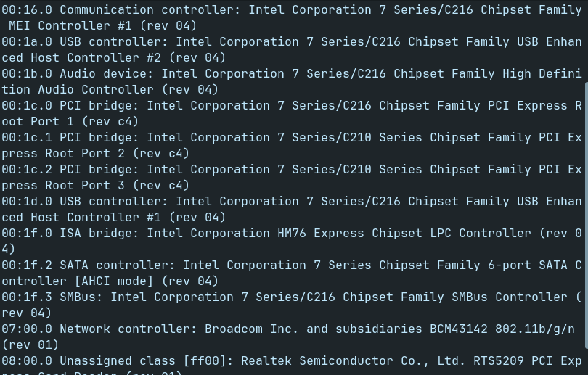Click the word 'HM76' in ISA bridge line
This screenshot has width=588, height=375.
coord(291,234)
